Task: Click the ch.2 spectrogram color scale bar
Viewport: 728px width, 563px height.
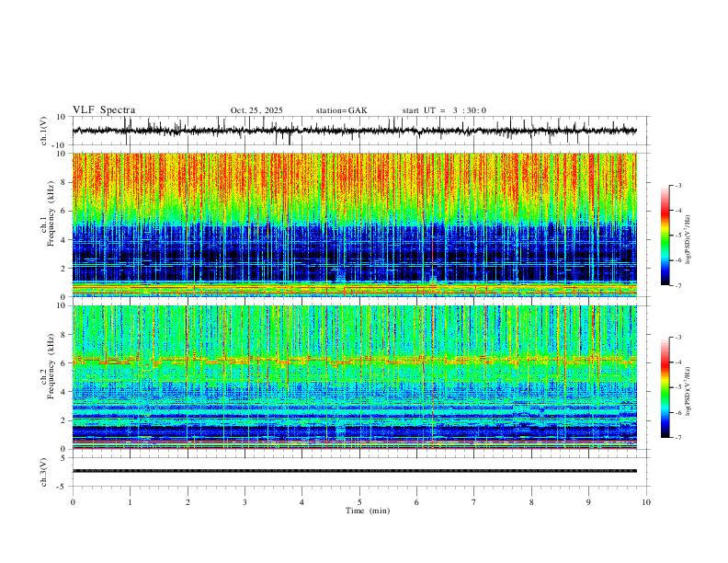Action: (x=665, y=387)
